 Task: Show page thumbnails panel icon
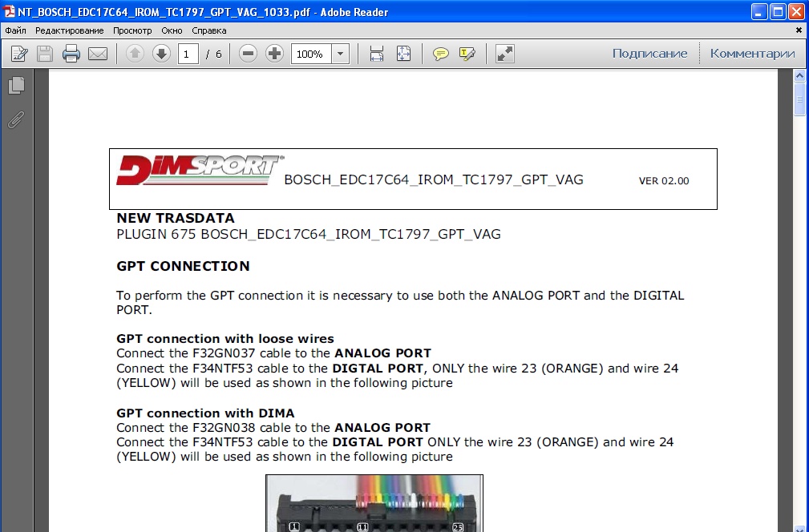click(x=17, y=86)
